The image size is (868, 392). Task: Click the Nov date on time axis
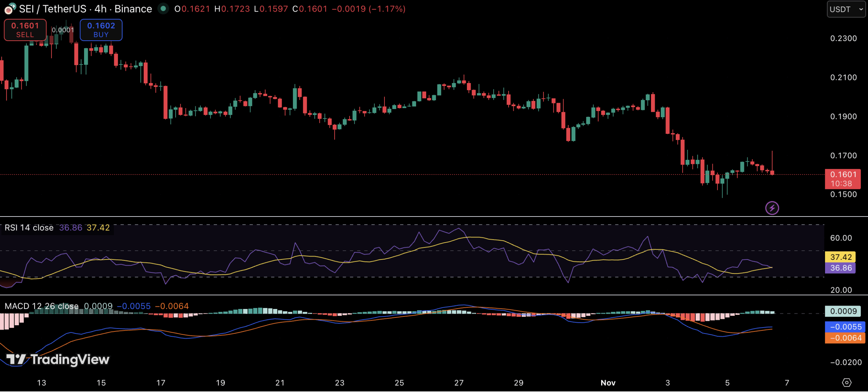[x=608, y=383]
